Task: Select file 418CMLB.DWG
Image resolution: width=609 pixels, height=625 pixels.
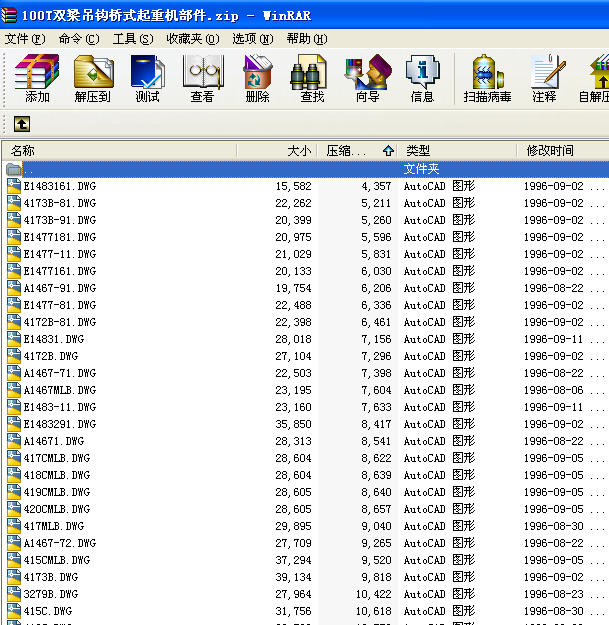Action: (57, 475)
